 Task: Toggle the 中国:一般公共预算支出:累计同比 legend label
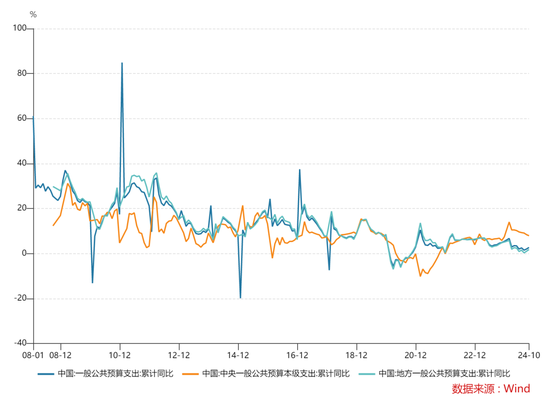tap(115, 374)
